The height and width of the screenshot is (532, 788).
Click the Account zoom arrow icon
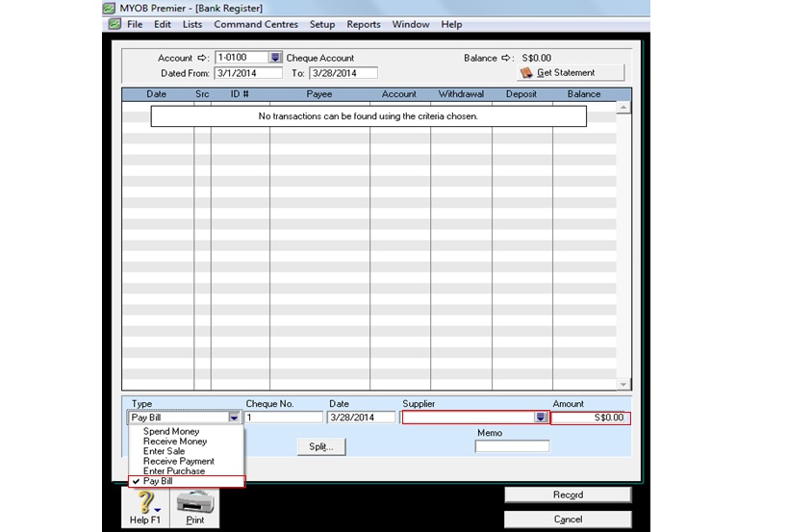[202, 58]
